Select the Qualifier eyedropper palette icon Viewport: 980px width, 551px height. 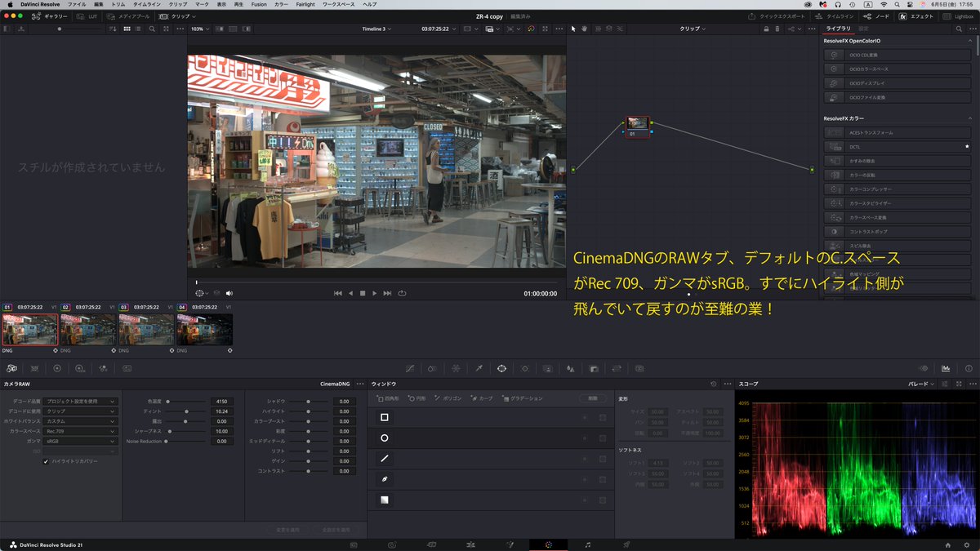479,368
